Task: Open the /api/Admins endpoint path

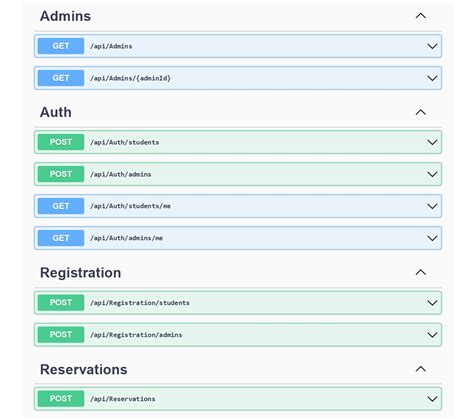Action: point(111,46)
